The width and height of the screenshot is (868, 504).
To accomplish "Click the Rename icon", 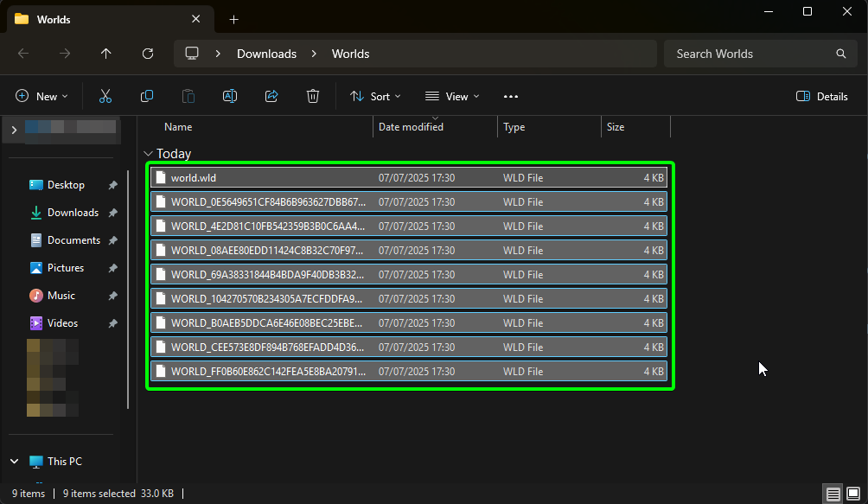I will (x=230, y=96).
